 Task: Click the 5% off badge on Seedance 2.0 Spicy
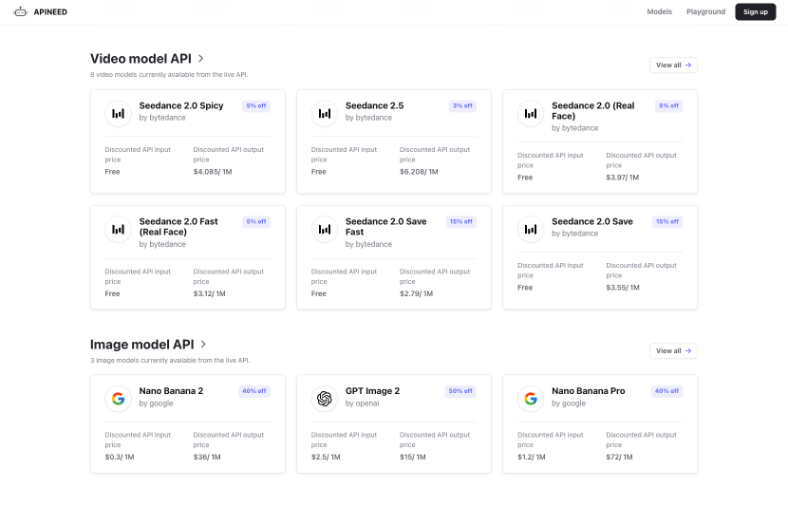click(256, 106)
